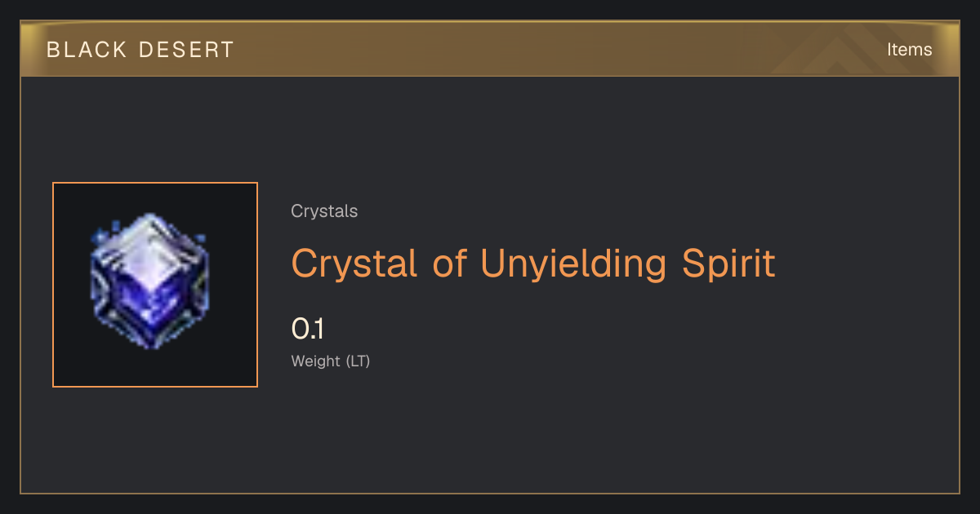980x514 pixels.
Task: Open the Items section link
Action: point(909,49)
